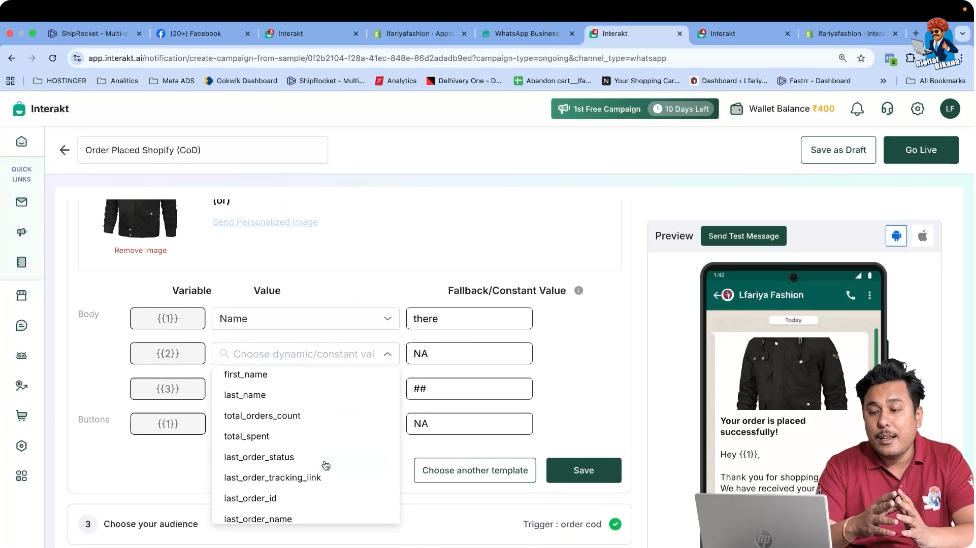Open the settings gear in header
Image resolution: width=976 pixels, height=548 pixels.
click(917, 109)
